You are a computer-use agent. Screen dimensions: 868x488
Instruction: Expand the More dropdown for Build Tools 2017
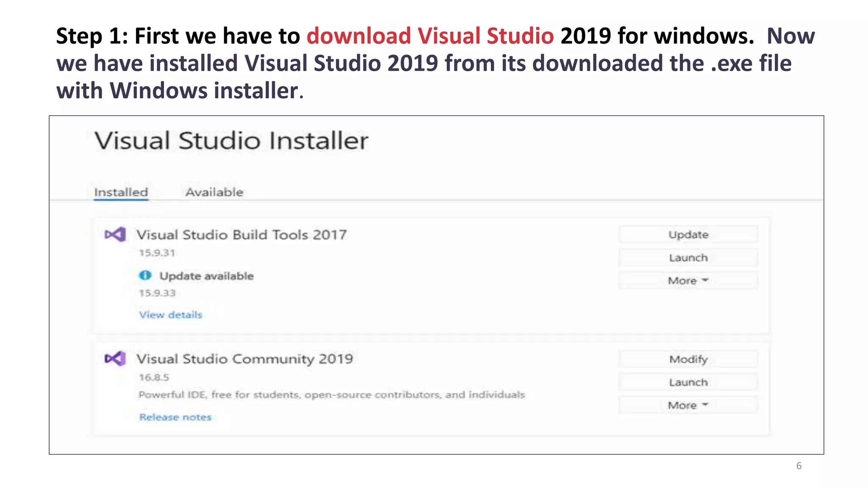pyautogui.click(x=688, y=280)
